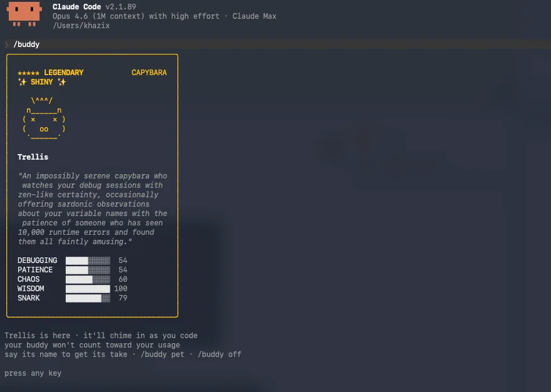
Task: Click the Claude Code pixel mascot icon
Action: click(24, 13)
